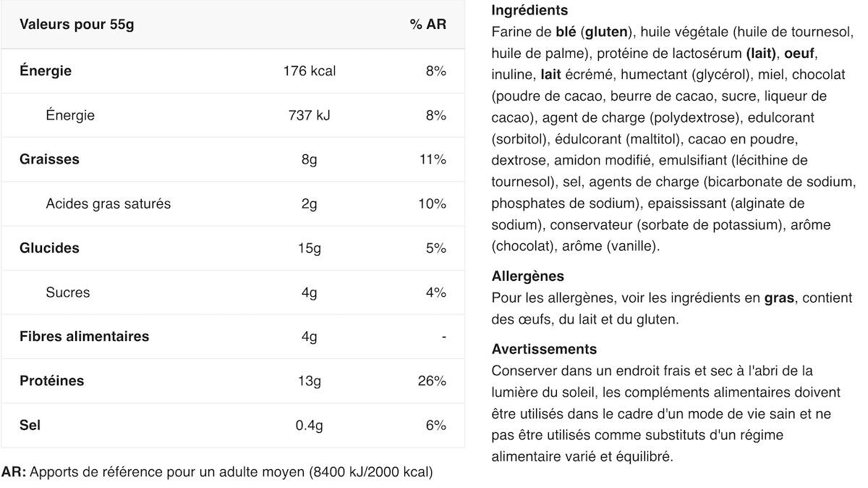Click the 'AR:' footnote below table

click(x=14, y=473)
